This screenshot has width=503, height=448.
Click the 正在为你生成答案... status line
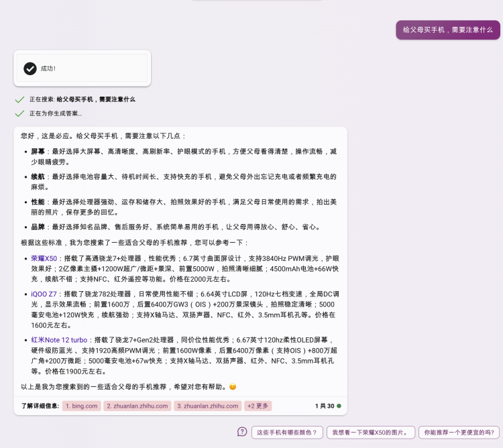(56, 113)
